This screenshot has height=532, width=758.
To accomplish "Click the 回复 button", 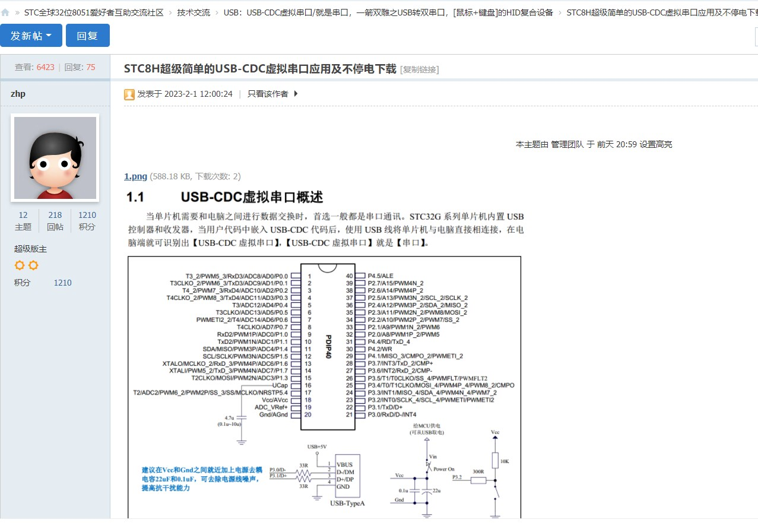I will point(87,36).
